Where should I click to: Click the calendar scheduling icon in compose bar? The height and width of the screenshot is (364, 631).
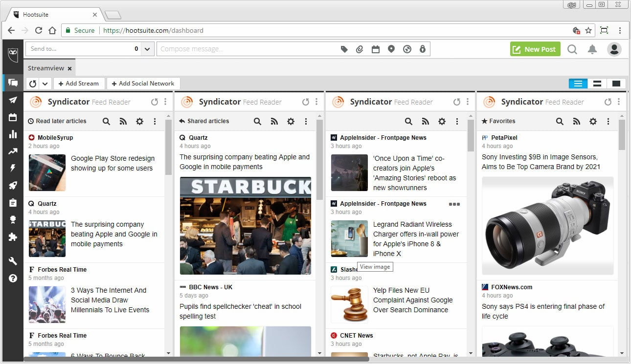[375, 49]
